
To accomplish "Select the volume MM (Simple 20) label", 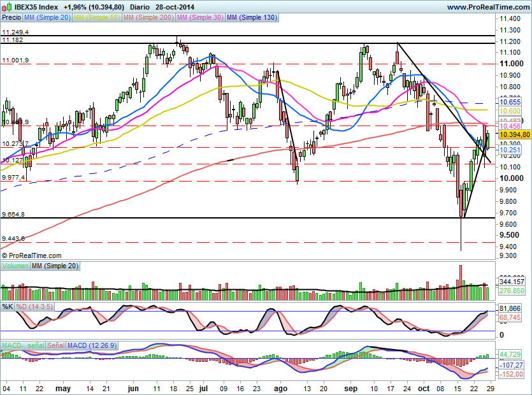I will [55, 266].
